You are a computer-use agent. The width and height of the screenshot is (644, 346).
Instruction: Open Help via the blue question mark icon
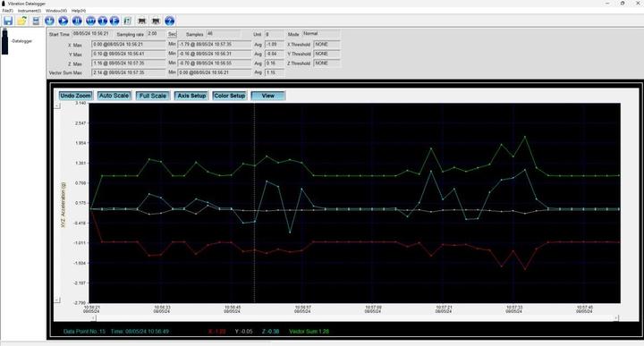170,21
